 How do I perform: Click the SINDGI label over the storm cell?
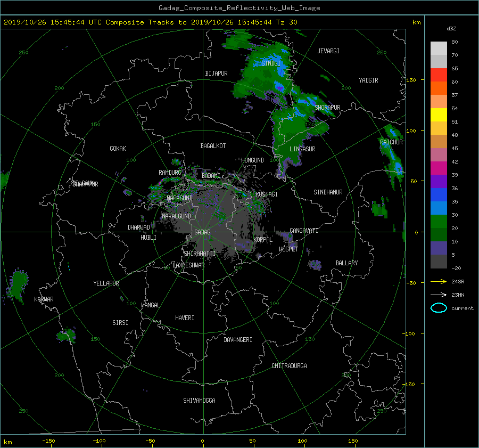pos(271,63)
